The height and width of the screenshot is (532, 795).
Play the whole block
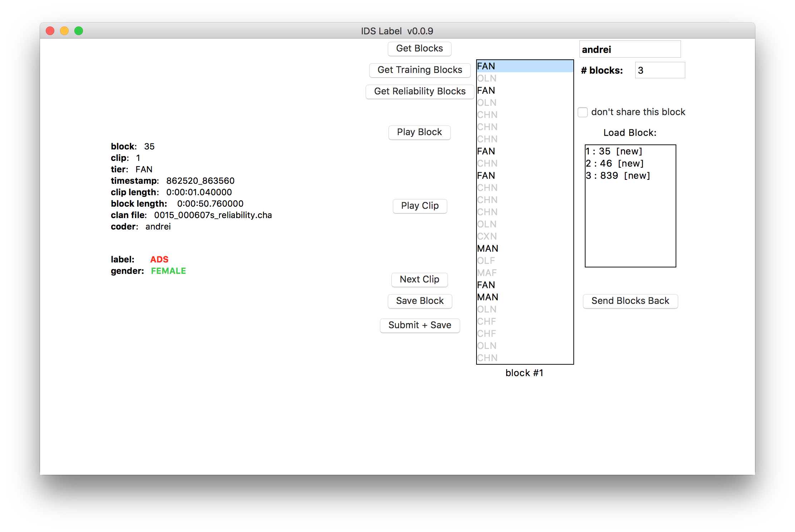pyautogui.click(x=419, y=132)
